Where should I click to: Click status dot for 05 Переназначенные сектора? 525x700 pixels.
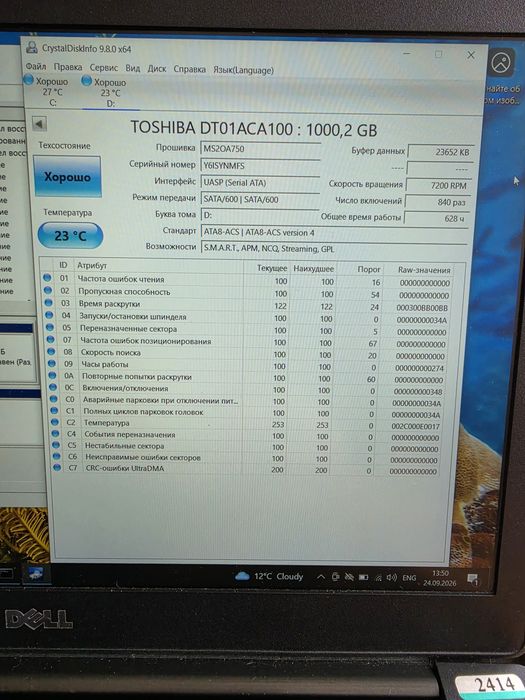[50, 327]
